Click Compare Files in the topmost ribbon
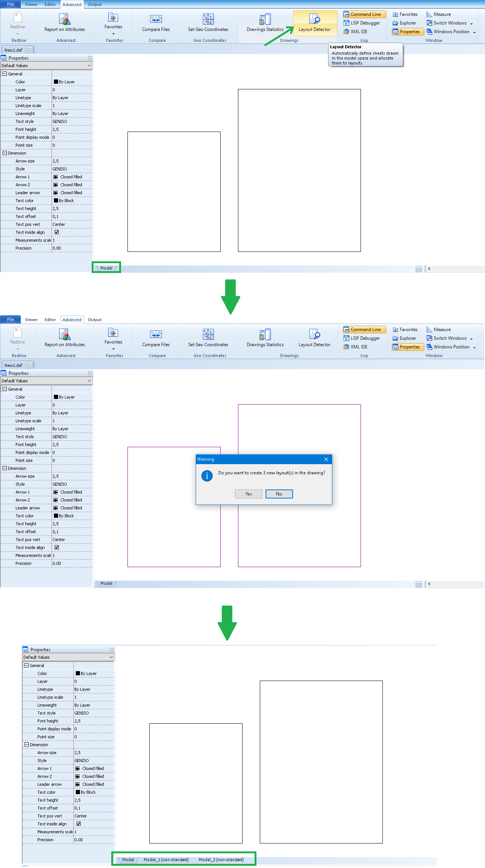The image size is (485, 868). [156, 23]
